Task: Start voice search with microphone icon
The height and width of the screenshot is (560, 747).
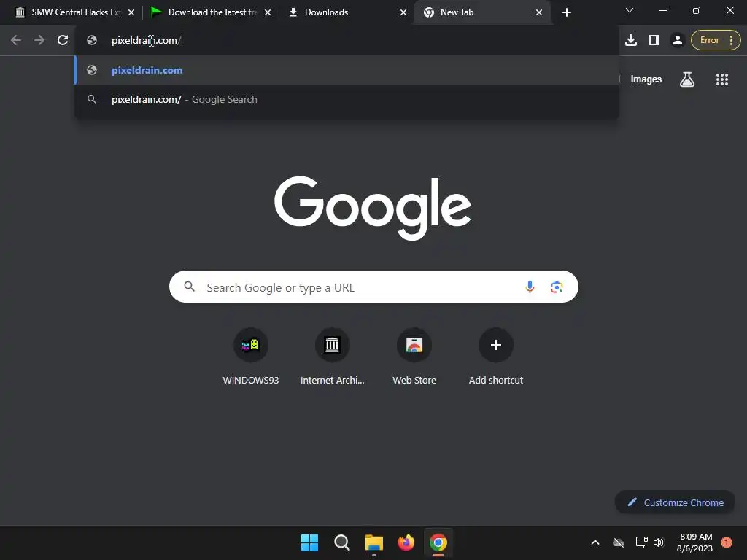Action: (x=530, y=287)
